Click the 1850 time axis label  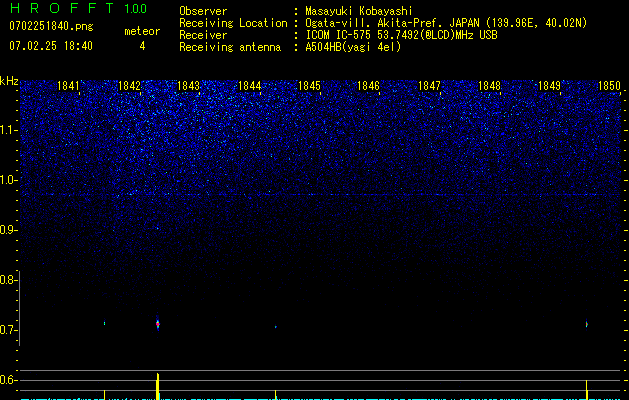pos(609,86)
